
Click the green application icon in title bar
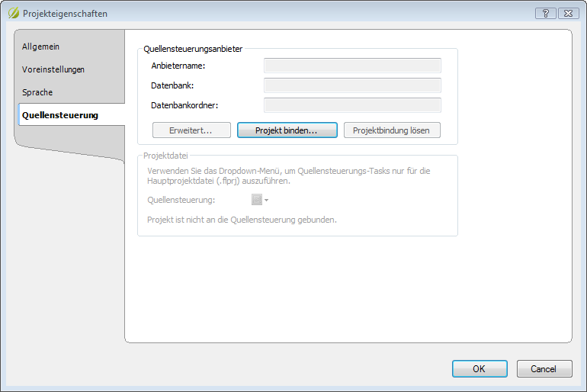pos(13,13)
